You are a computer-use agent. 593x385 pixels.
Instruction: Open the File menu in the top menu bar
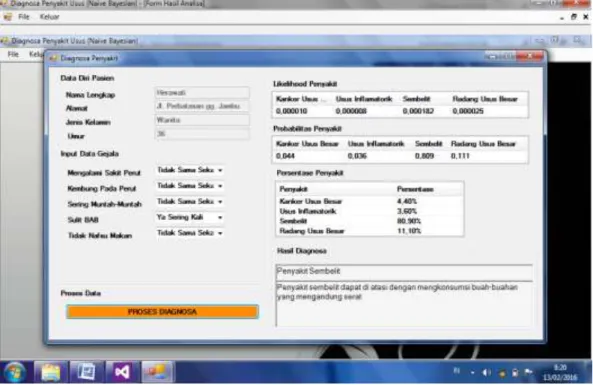[x=24, y=17]
